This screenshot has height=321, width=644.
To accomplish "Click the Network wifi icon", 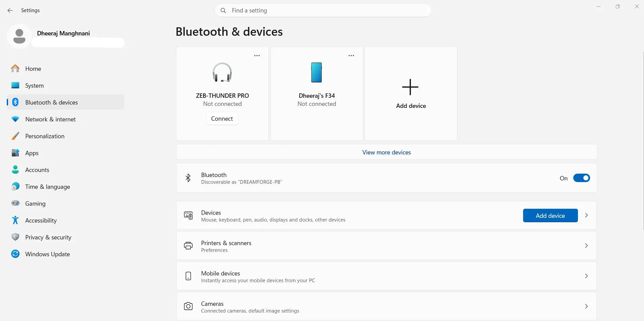I will [15, 119].
